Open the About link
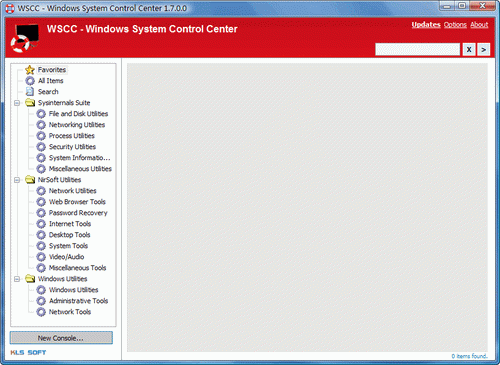 [x=479, y=25]
